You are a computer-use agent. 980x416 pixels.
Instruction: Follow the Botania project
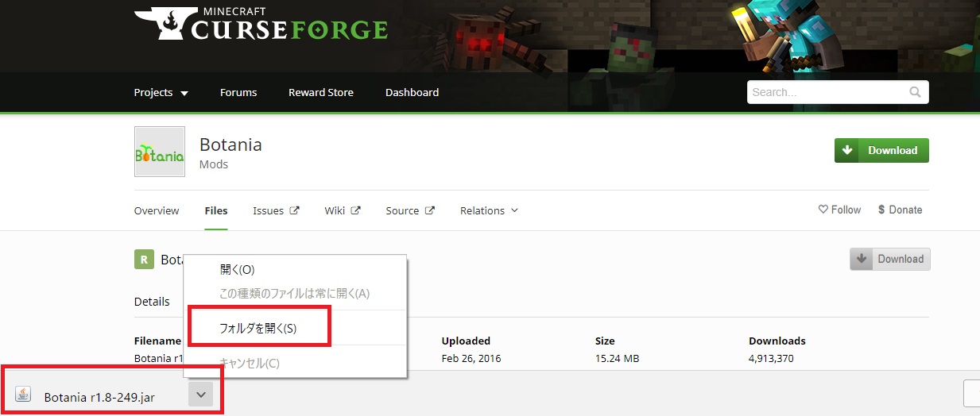[839, 210]
